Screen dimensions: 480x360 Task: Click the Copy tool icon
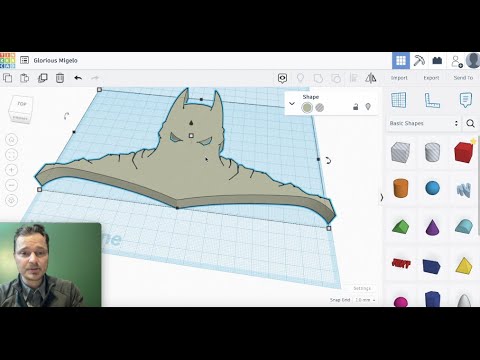7,78
